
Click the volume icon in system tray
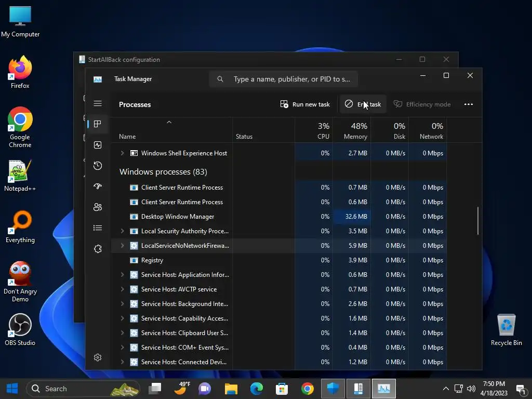coord(471,389)
